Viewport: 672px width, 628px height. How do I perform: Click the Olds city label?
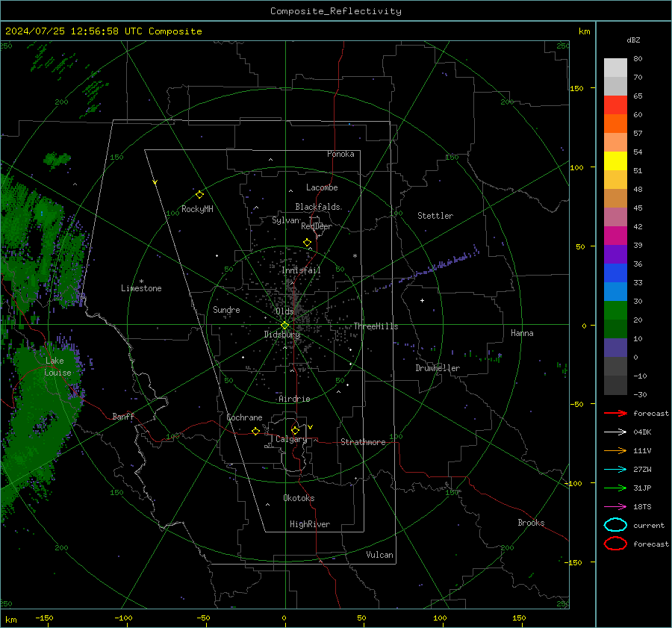pyautogui.click(x=284, y=311)
